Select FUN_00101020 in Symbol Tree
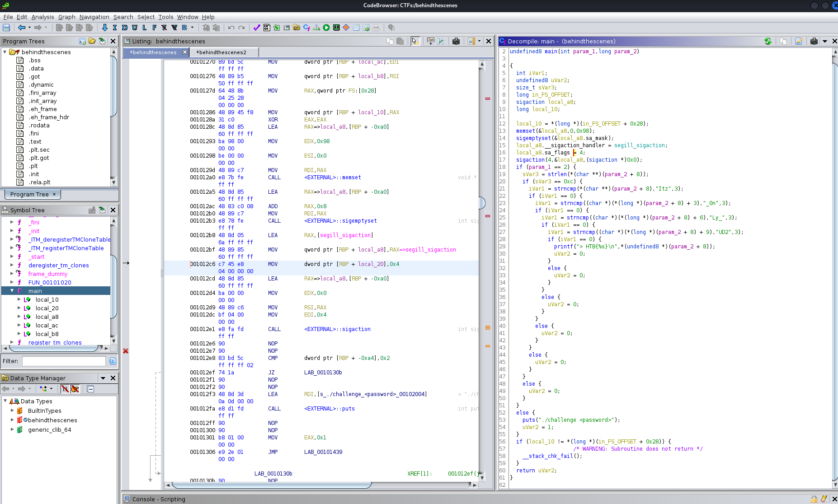838x504 pixels. point(50,282)
